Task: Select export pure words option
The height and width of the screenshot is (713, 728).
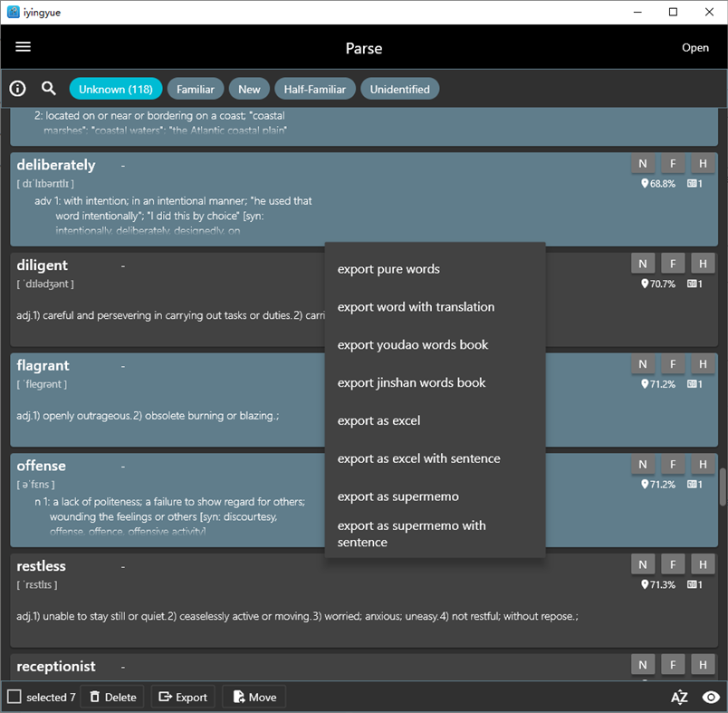Action: [x=388, y=269]
